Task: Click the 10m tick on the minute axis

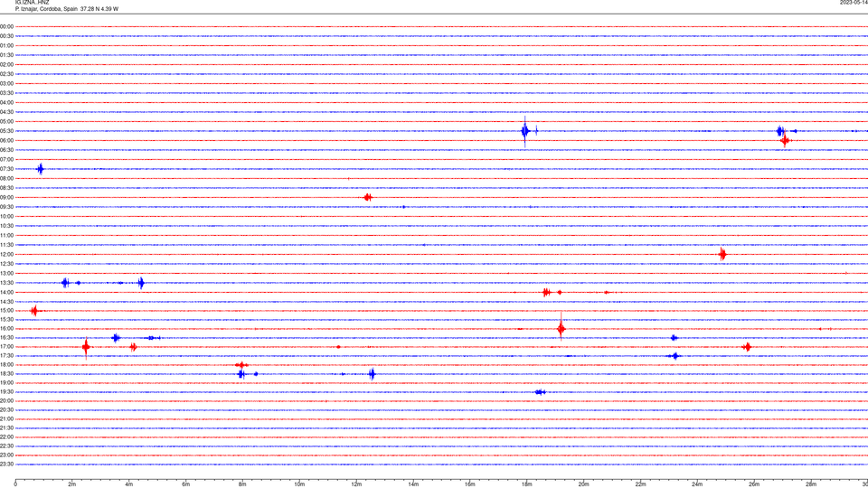Action: click(299, 484)
